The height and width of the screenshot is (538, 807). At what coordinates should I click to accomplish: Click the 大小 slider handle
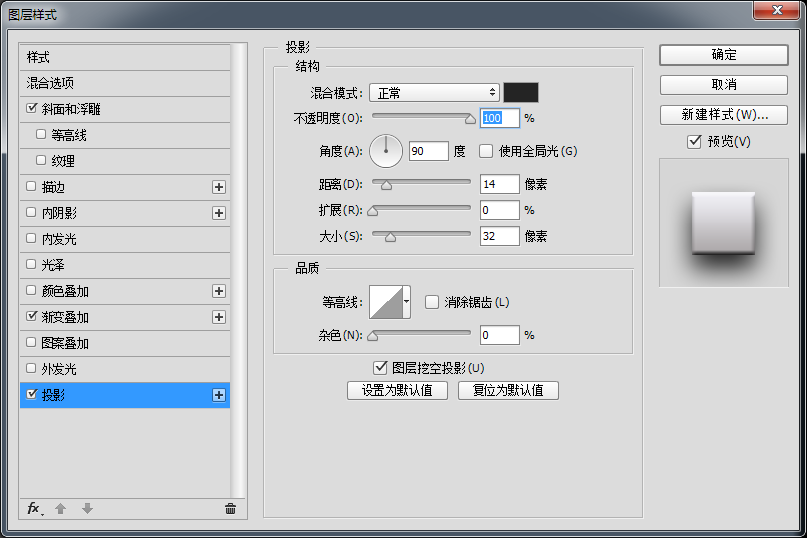(x=391, y=237)
